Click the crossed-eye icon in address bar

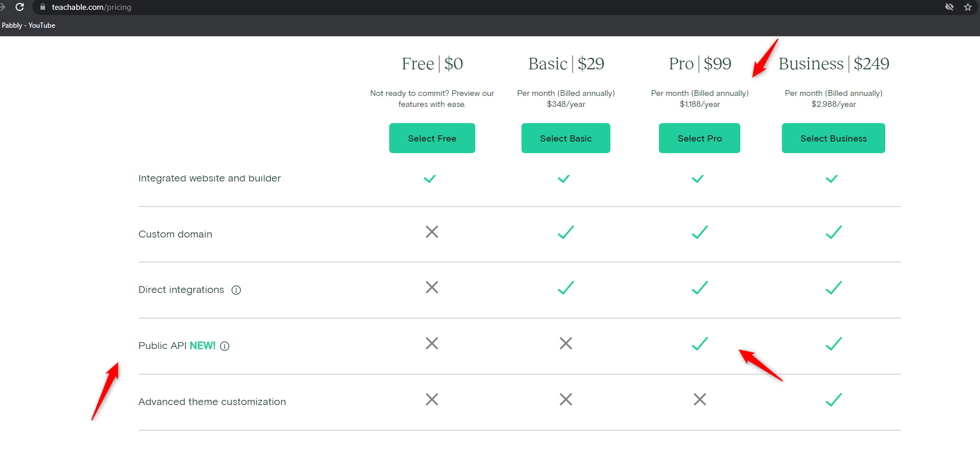949,7
